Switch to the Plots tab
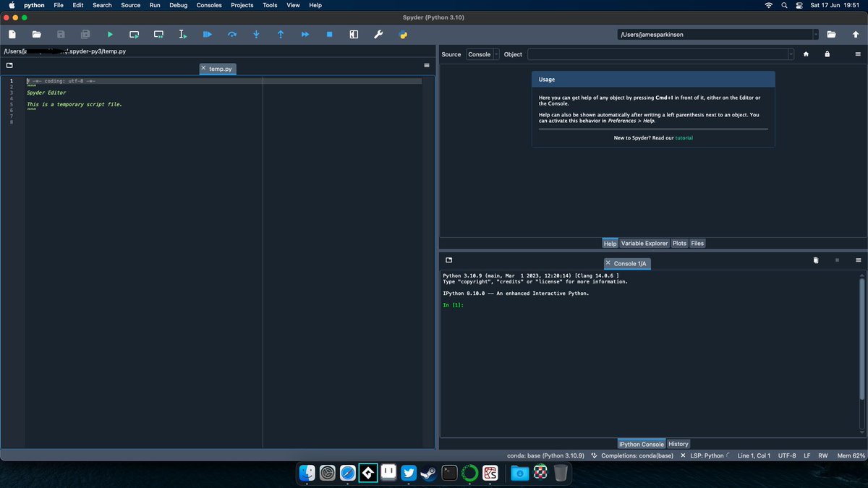868x488 pixels. tap(679, 244)
